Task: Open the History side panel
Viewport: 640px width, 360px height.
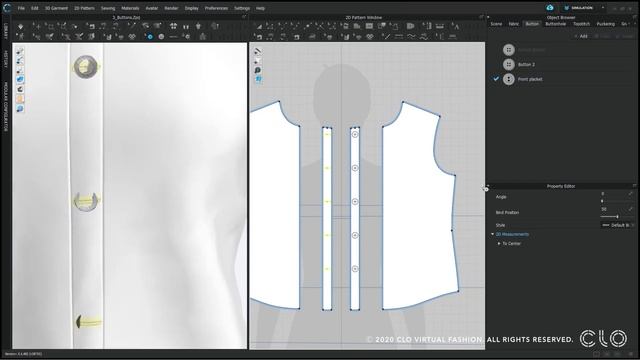Action: click(6, 59)
